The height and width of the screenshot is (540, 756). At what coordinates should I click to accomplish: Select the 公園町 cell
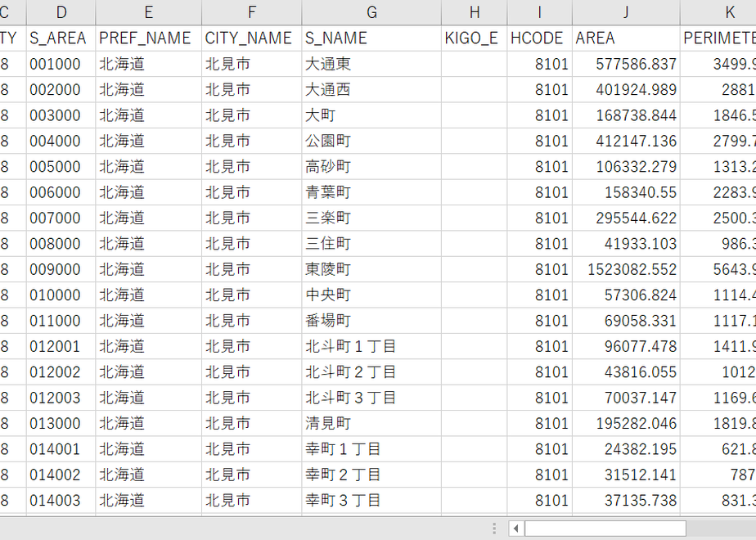(371, 141)
